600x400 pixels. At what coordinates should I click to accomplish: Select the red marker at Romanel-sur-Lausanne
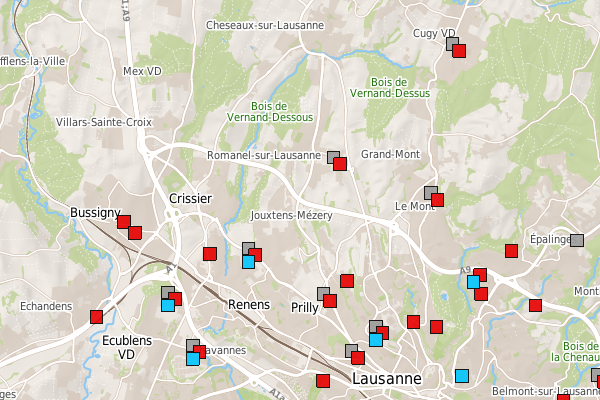tap(339, 163)
